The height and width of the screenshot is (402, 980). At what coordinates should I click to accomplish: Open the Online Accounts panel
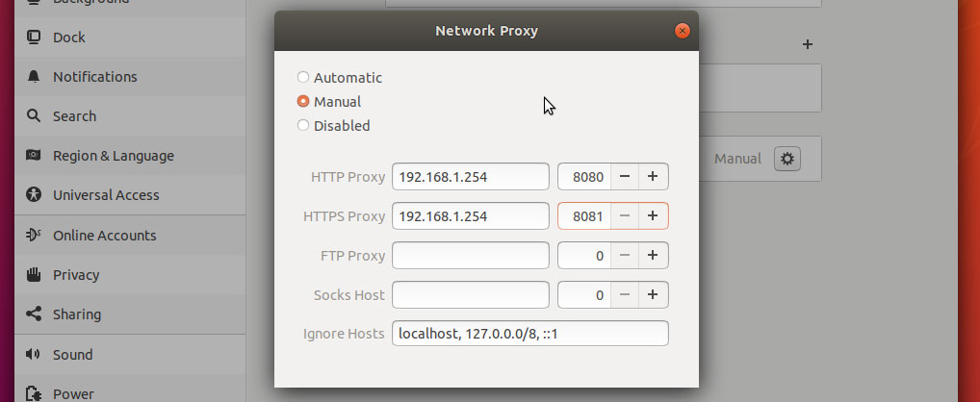pos(130,236)
